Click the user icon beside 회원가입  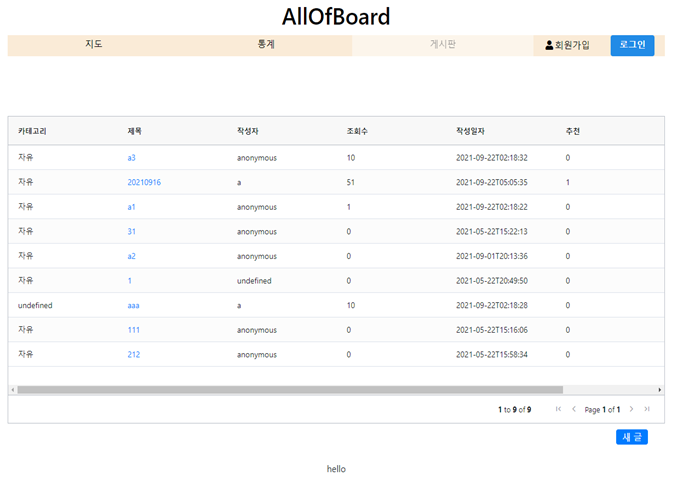pos(549,45)
